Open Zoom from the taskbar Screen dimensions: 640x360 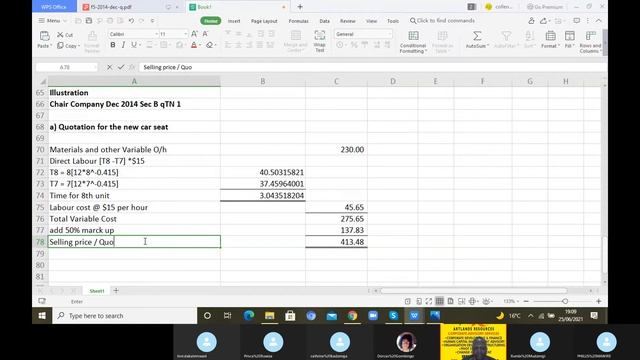pyautogui.click(x=373, y=316)
